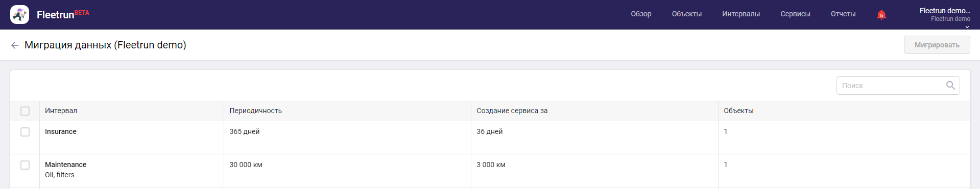
Task: Click the Мигрировать button
Action: [937, 45]
